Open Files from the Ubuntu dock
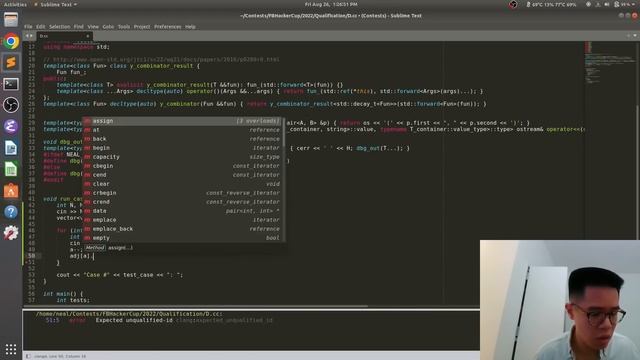Viewport: 640px width, 360px height. coord(11,20)
